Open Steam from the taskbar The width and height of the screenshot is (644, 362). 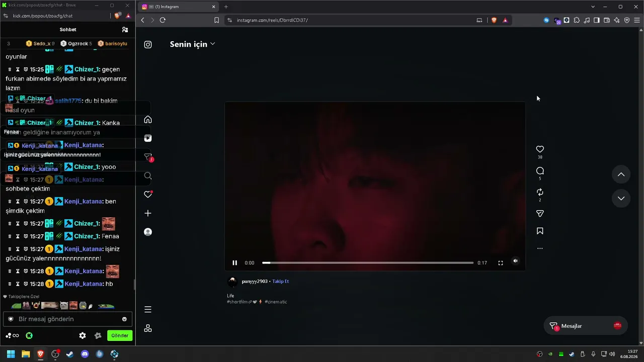pos(70,354)
